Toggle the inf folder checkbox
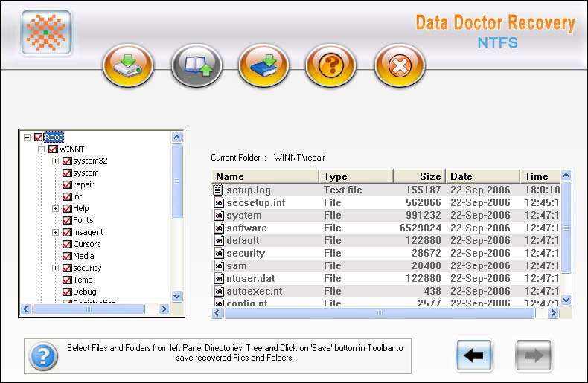588x383 pixels. (67, 197)
